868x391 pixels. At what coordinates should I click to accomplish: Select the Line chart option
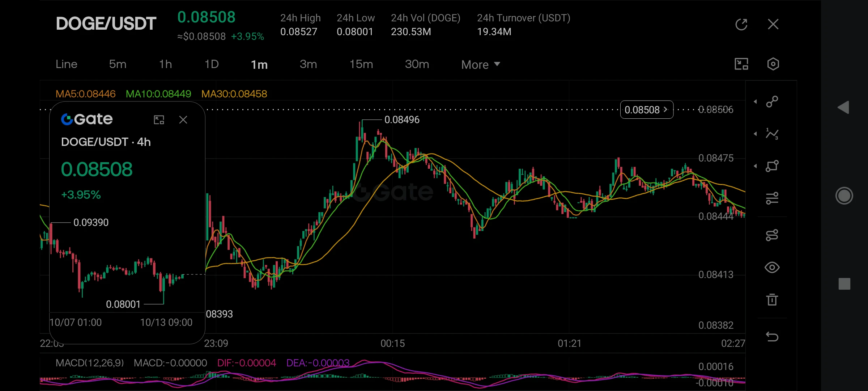[67, 64]
